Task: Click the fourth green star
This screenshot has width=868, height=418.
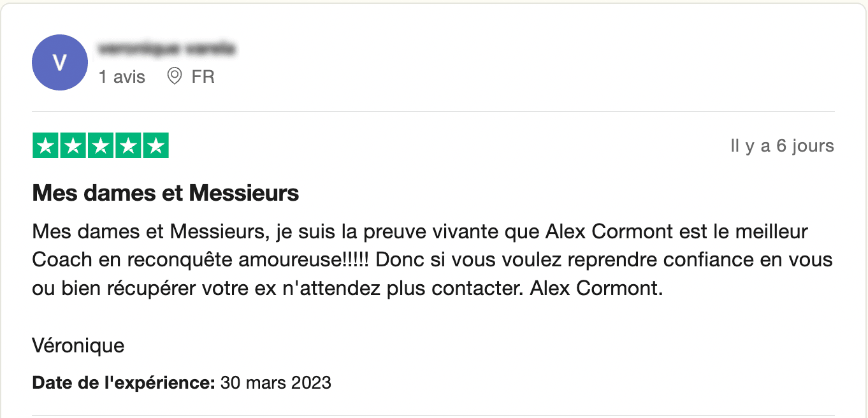Action: pos(128,145)
